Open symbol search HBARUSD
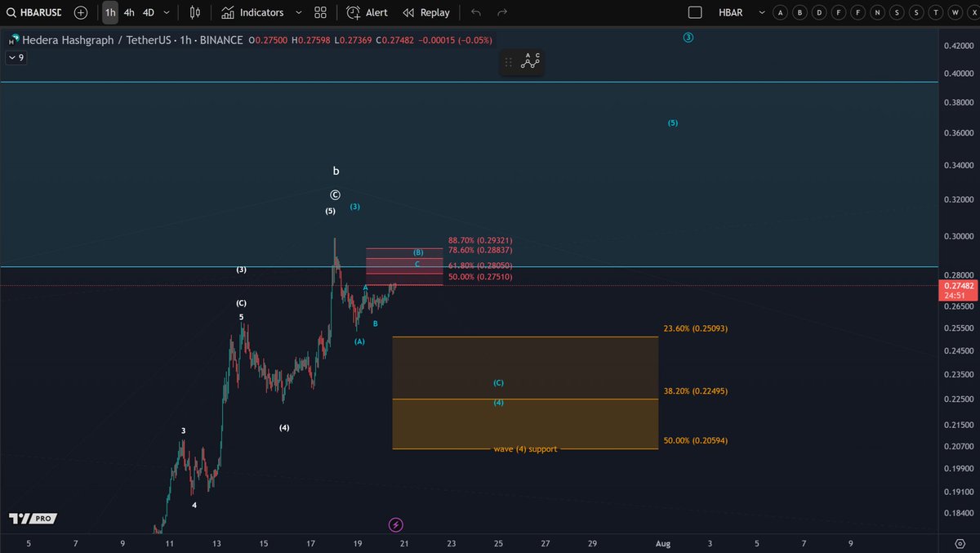This screenshot has width=980, height=553. (33, 12)
